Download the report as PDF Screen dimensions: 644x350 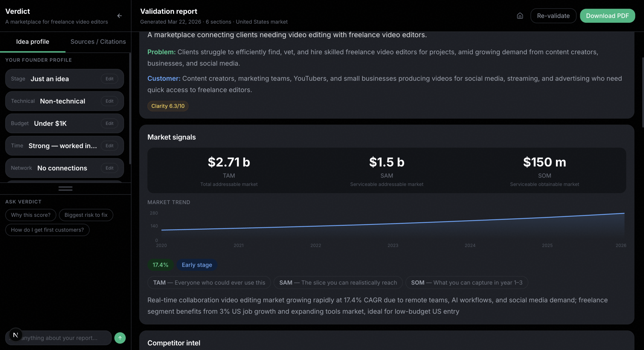pyautogui.click(x=607, y=16)
